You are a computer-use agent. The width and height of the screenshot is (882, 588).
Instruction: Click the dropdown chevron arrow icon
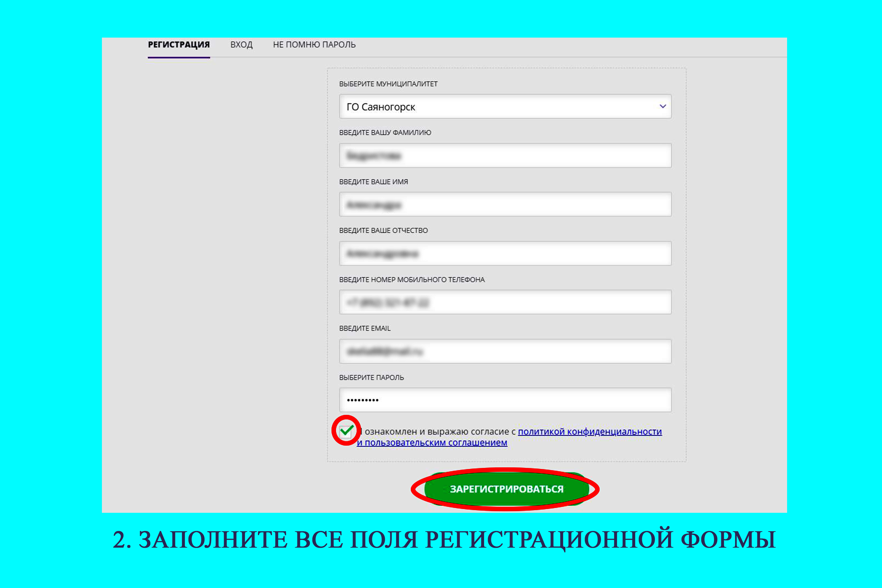[663, 107]
